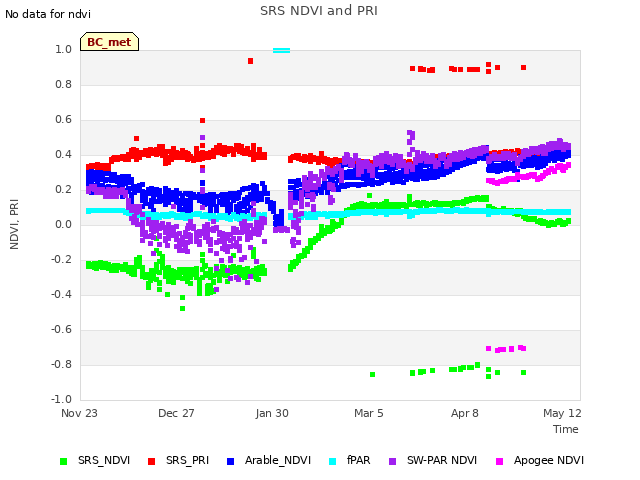Click the magenta Apogee NDVI legend swatch
640x480 pixels.
499,461
